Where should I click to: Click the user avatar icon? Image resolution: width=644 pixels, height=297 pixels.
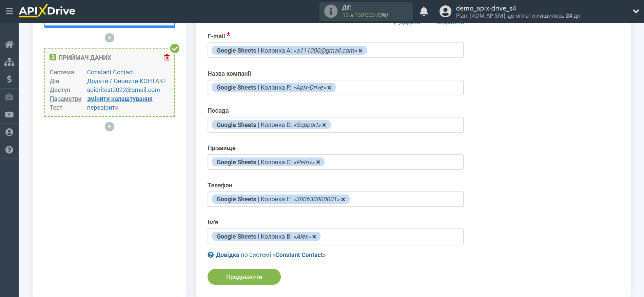pyautogui.click(x=445, y=12)
